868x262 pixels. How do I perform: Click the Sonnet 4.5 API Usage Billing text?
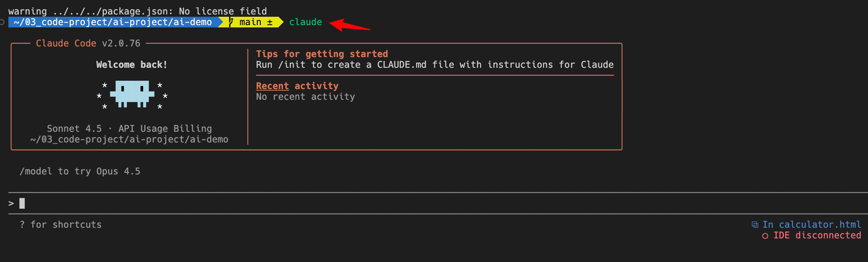click(129, 129)
